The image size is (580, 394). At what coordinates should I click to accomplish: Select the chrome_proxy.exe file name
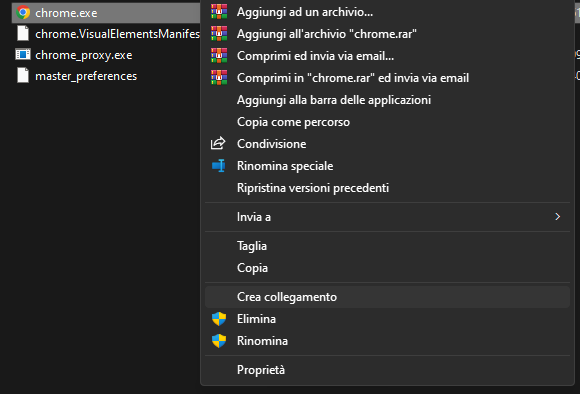point(84,55)
